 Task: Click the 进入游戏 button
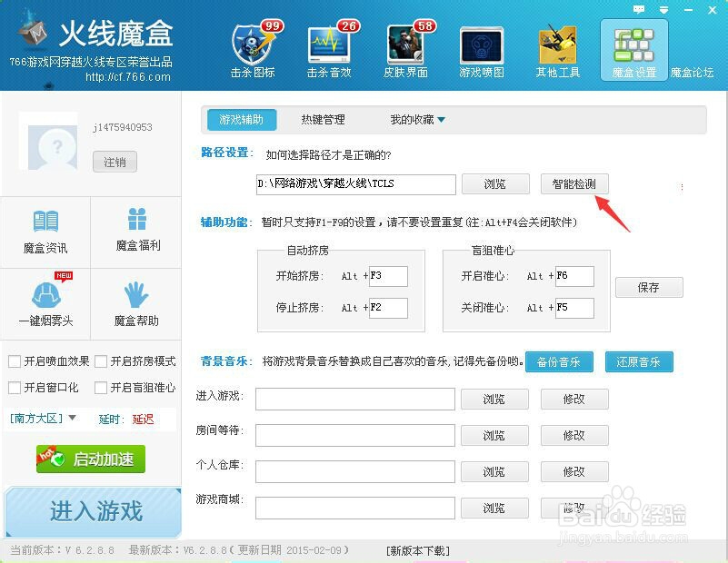coord(93,511)
